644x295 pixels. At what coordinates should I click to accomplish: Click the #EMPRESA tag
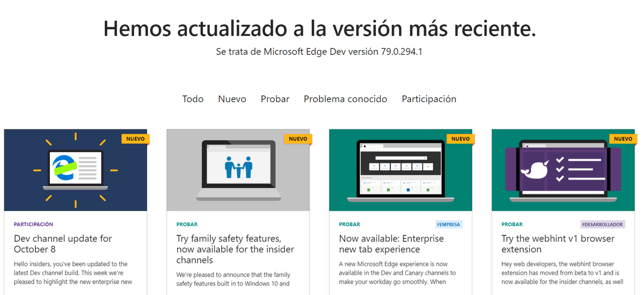[449, 225]
